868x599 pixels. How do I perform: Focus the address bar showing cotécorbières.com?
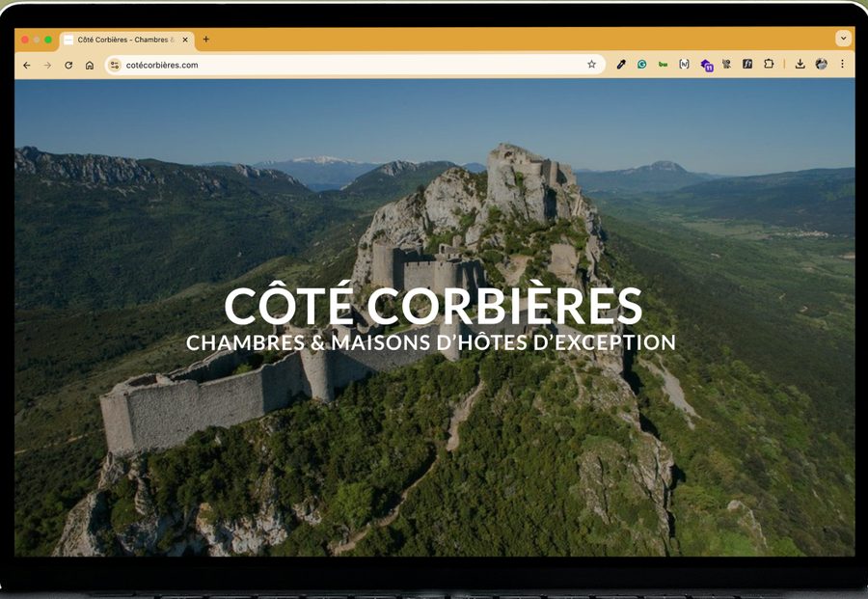click(354, 65)
